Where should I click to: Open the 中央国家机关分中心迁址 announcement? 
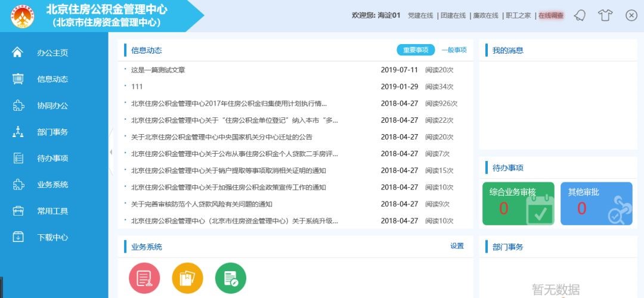tap(222, 137)
